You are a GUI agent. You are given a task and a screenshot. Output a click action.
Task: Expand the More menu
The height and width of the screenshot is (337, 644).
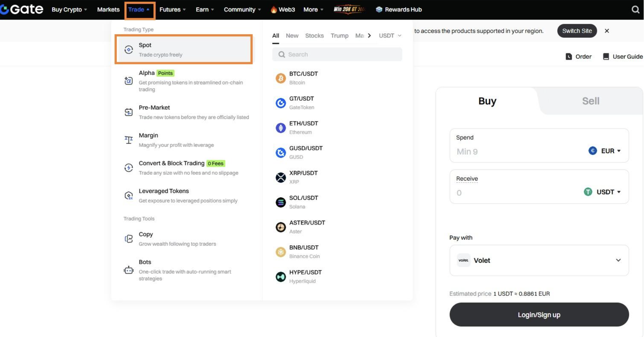click(313, 10)
